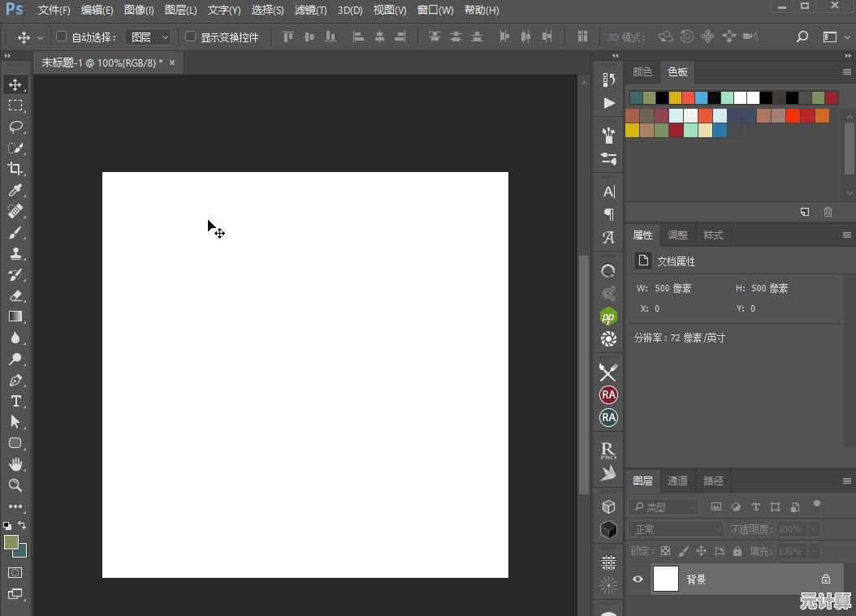Choose the Hand tool

point(15,464)
